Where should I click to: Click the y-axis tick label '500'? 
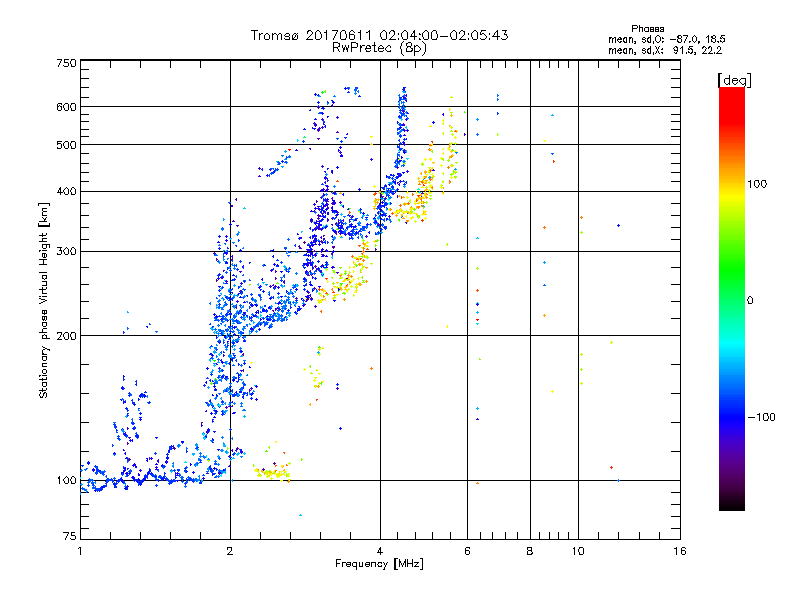pyautogui.click(x=66, y=145)
